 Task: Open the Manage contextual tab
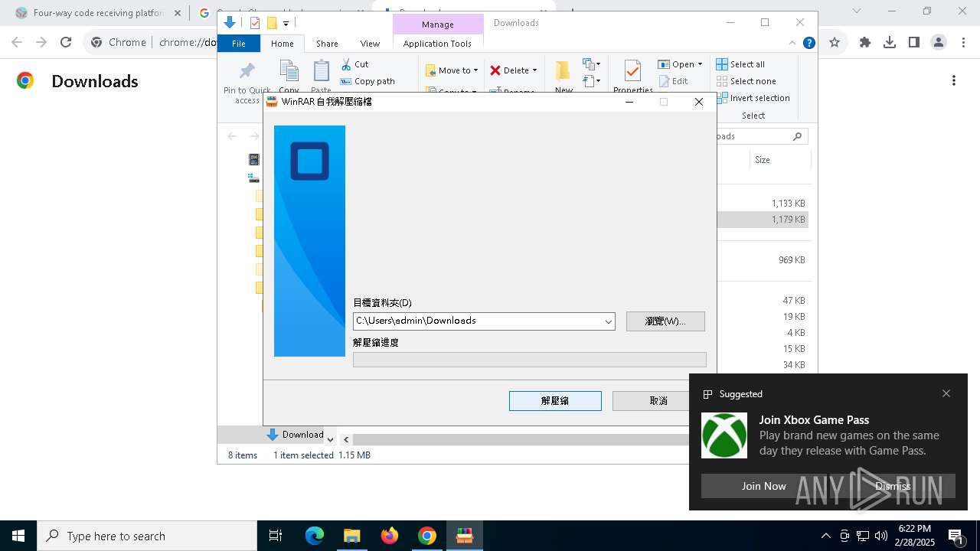(x=438, y=24)
